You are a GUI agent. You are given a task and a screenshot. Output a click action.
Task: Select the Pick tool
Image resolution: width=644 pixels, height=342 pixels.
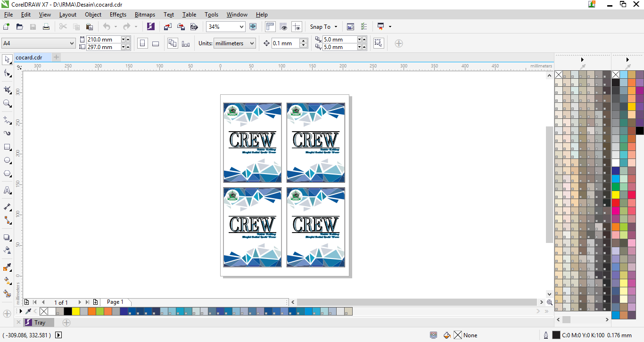[x=7, y=59]
